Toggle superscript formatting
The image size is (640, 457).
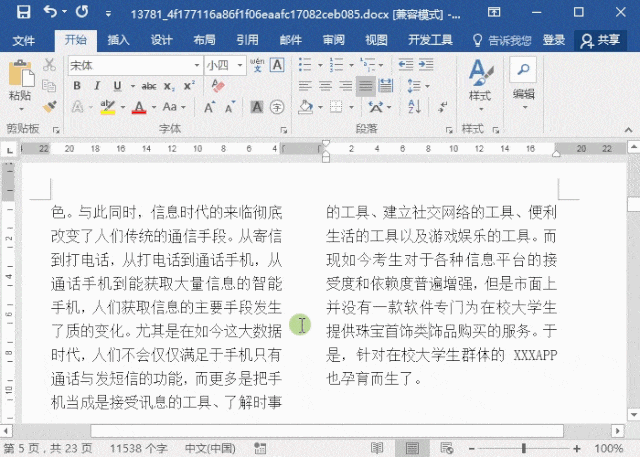click(x=189, y=86)
